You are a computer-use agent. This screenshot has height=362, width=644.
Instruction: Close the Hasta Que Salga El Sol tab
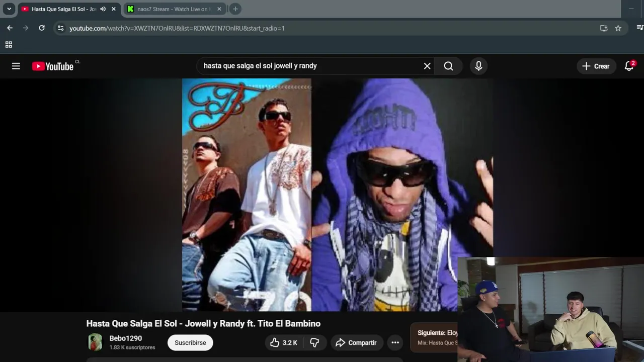pyautogui.click(x=114, y=9)
